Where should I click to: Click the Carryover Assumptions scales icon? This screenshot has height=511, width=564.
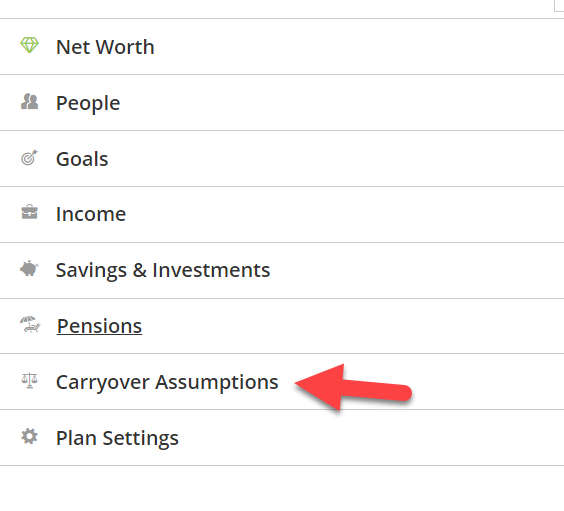(x=29, y=381)
